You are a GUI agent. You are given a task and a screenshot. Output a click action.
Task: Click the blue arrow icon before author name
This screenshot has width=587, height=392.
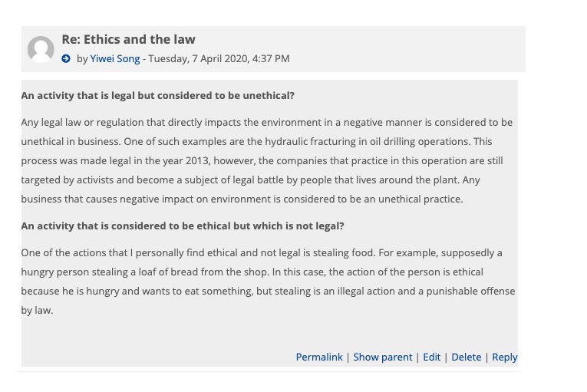(66, 59)
